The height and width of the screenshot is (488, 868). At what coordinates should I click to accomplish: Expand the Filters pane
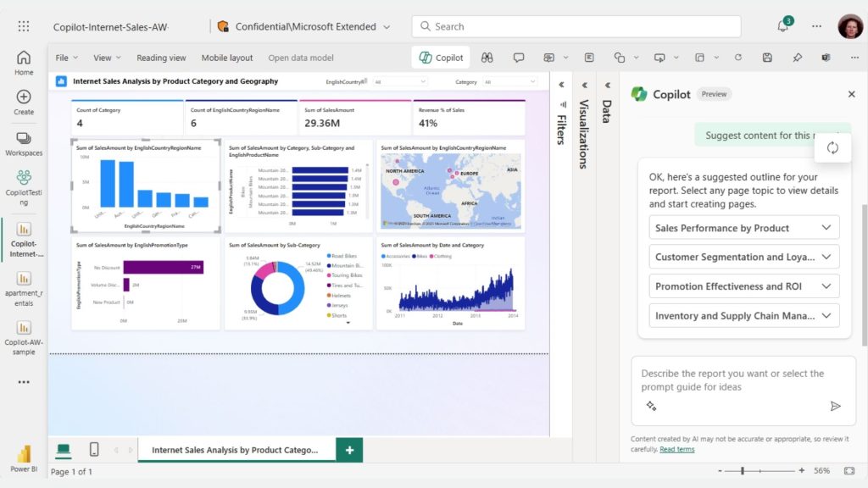[x=561, y=85]
